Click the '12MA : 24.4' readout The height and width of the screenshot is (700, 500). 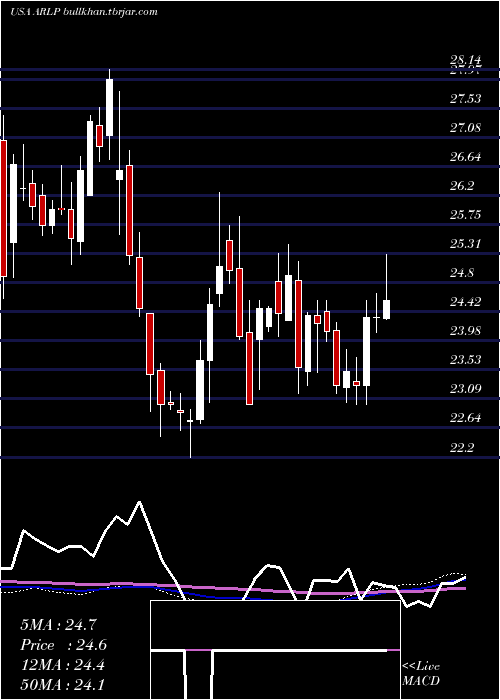[x=62, y=665]
